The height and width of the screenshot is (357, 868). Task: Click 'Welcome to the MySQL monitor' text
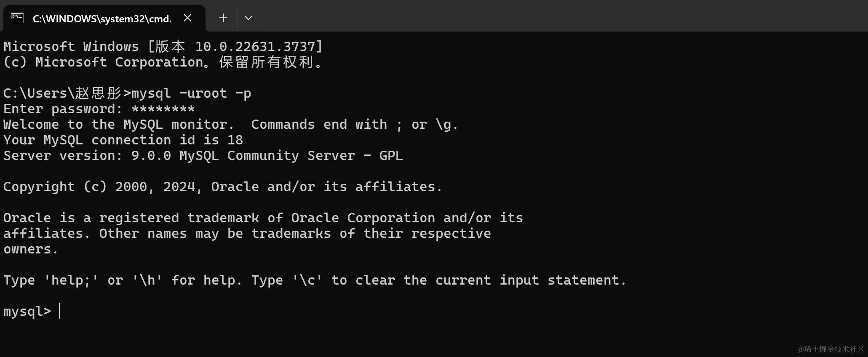118,125
